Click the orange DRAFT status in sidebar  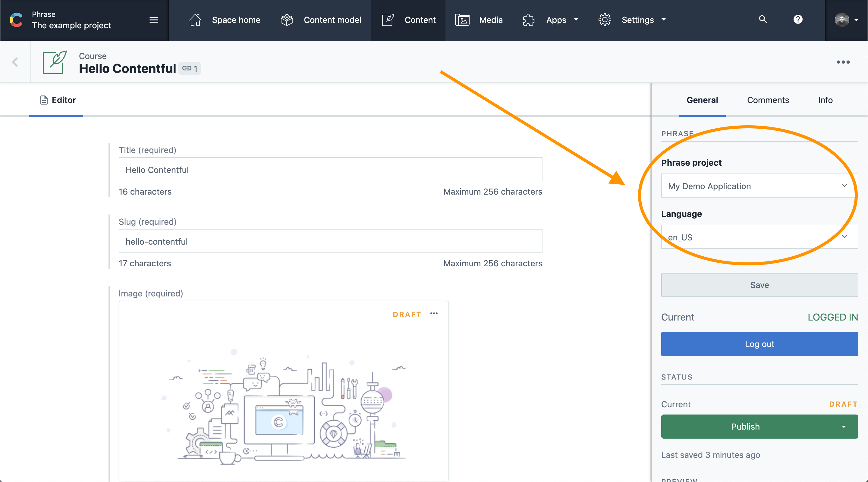coord(843,404)
